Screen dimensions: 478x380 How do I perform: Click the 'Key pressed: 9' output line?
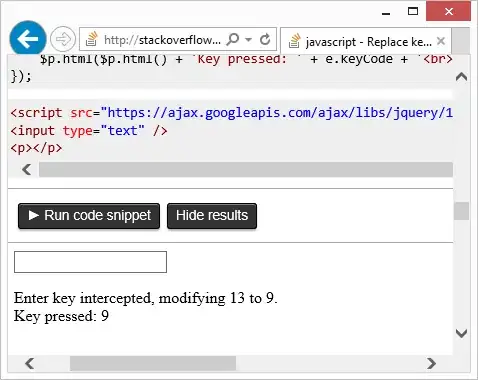[61, 316]
